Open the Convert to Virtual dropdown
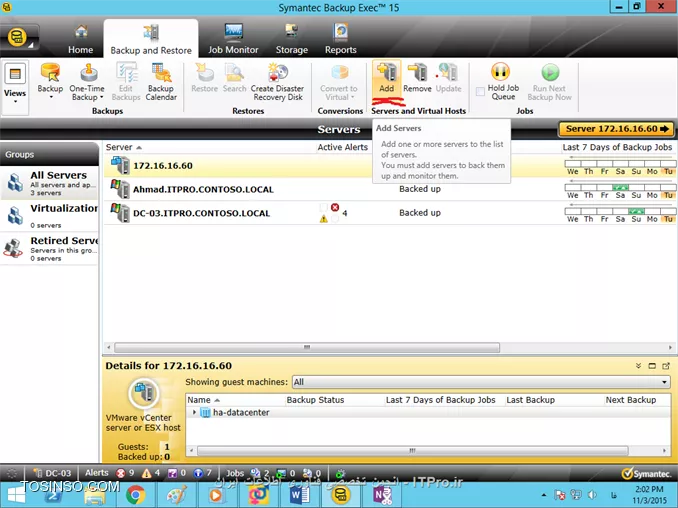 (x=339, y=81)
